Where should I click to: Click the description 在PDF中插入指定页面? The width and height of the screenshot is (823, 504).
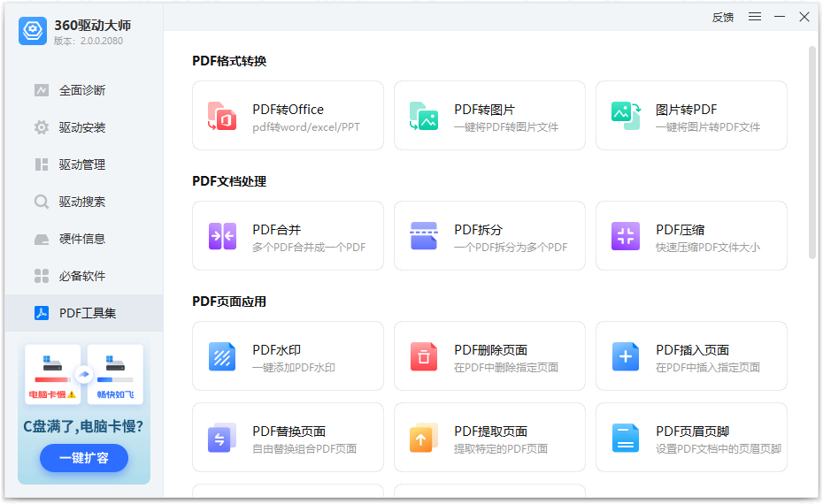(708, 367)
